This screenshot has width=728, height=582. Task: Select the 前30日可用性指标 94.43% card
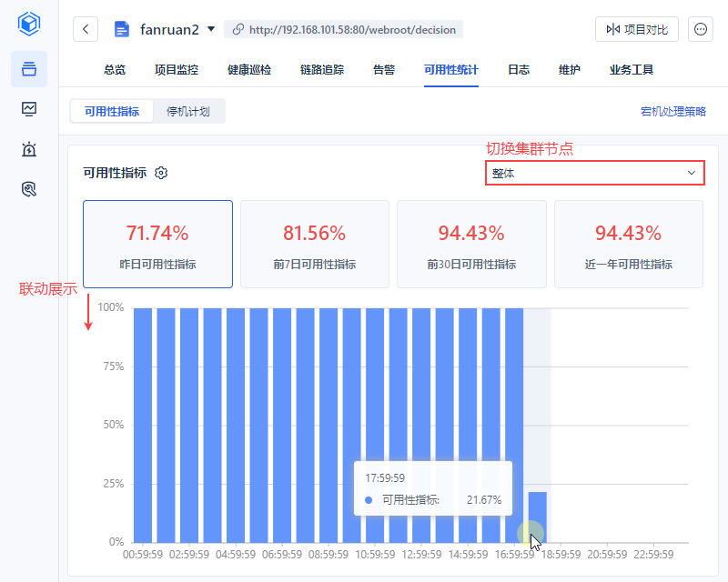(471, 244)
